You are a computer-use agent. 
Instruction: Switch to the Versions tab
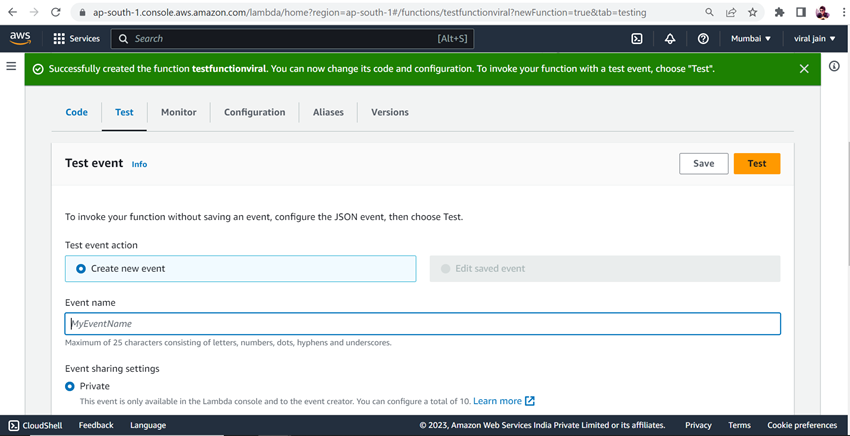coord(390,112)
